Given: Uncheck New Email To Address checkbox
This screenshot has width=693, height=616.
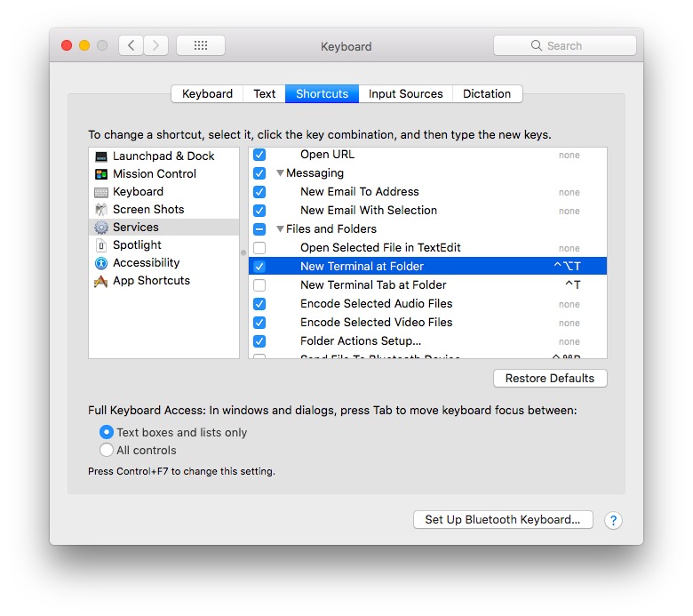Looking at the screenshot, I should coord(259,192).
